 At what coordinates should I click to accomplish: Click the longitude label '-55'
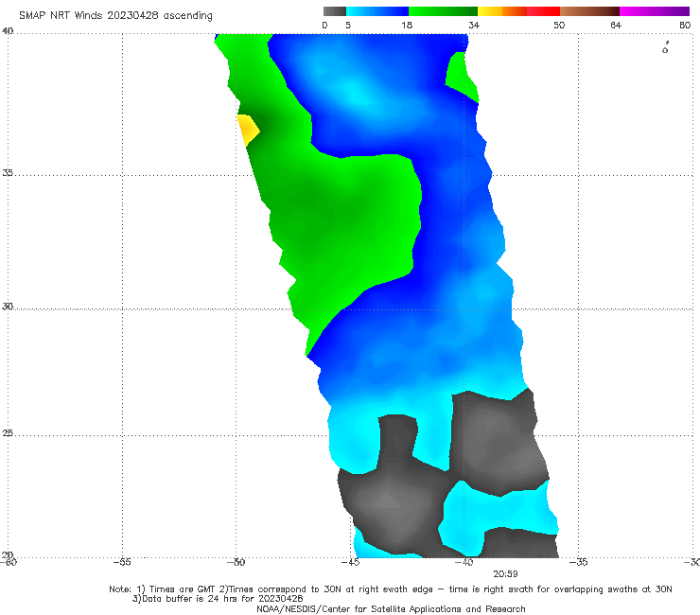click(x=122, y=562)
